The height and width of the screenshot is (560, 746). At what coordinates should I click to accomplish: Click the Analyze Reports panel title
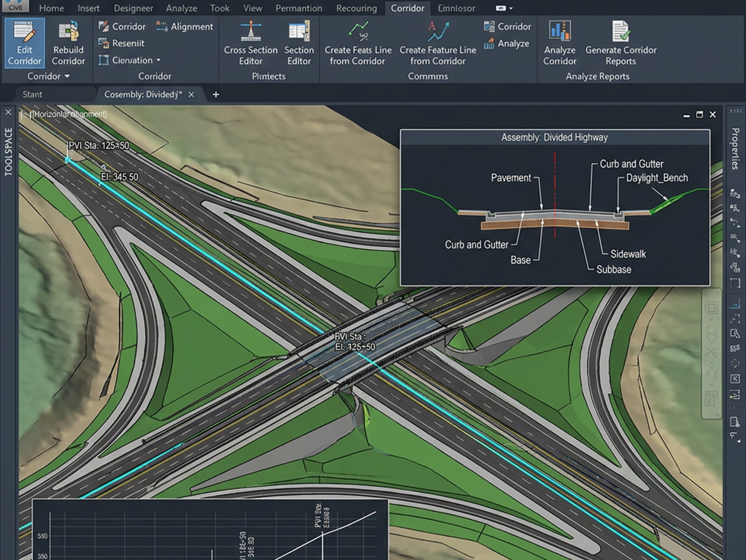pyautogui.click(x=597, y=76)
